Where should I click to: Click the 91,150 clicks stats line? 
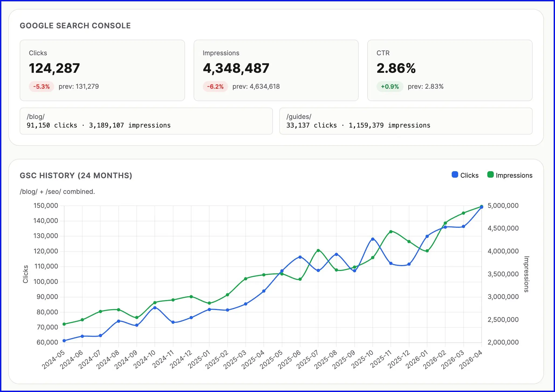[x=98, y=125]
